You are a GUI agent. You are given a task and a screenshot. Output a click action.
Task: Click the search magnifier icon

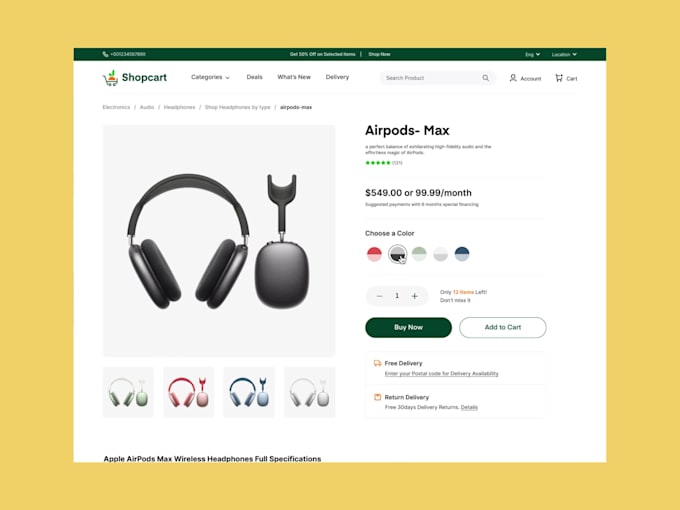(x=485, y=78)
